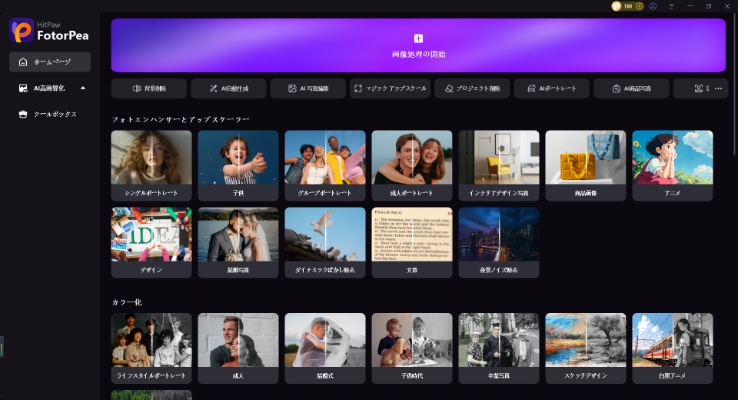Select the Lifestyle Portrait (ライフスタイルポートレート) colorize card
The height and width of the screenshot is (400, 738).
tap(151, 348)
